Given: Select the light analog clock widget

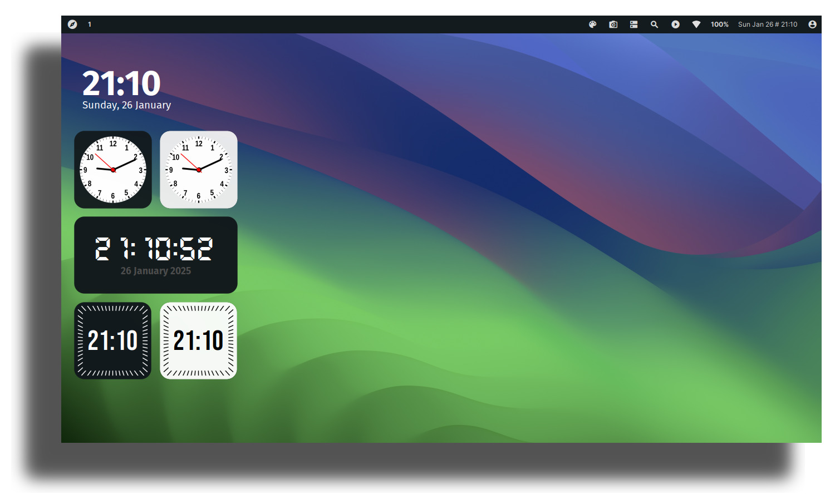Looking at the screenshot, I should [199, 170].
